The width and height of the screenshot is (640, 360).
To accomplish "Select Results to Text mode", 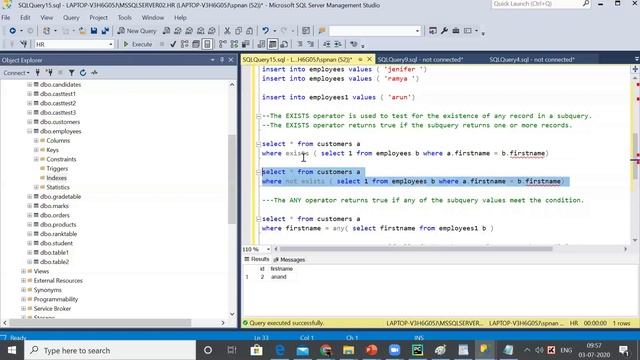I will click(261, 44).
